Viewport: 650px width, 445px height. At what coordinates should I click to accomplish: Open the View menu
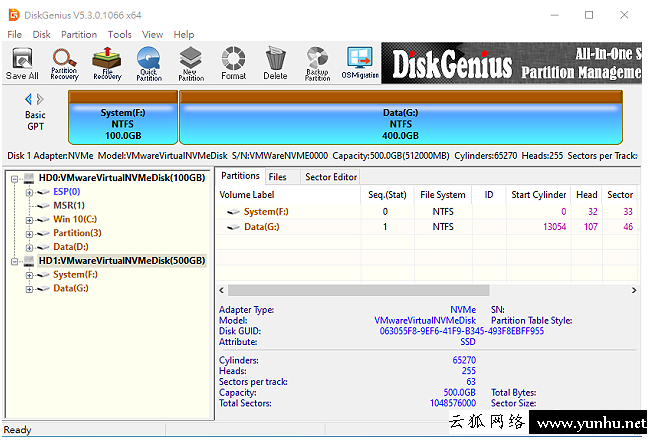152,34
